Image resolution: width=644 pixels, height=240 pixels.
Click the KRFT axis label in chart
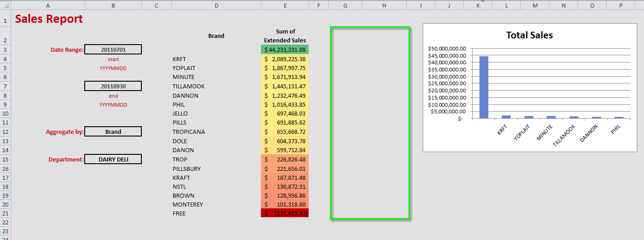pyautogui.click(x=503, y=130)
